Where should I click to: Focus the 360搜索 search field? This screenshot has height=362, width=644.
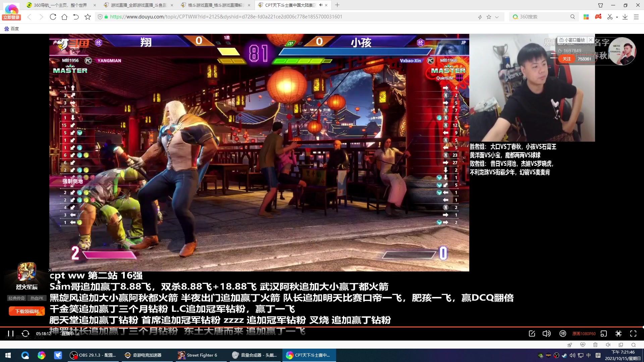[543, 17]
